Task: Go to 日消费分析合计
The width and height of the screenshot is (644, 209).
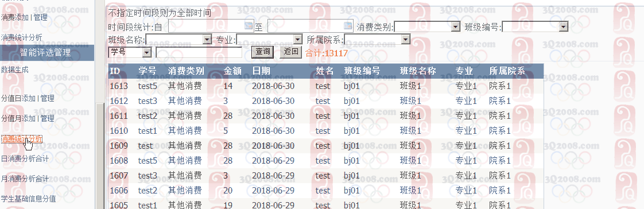Action: [x=25, y=158]
